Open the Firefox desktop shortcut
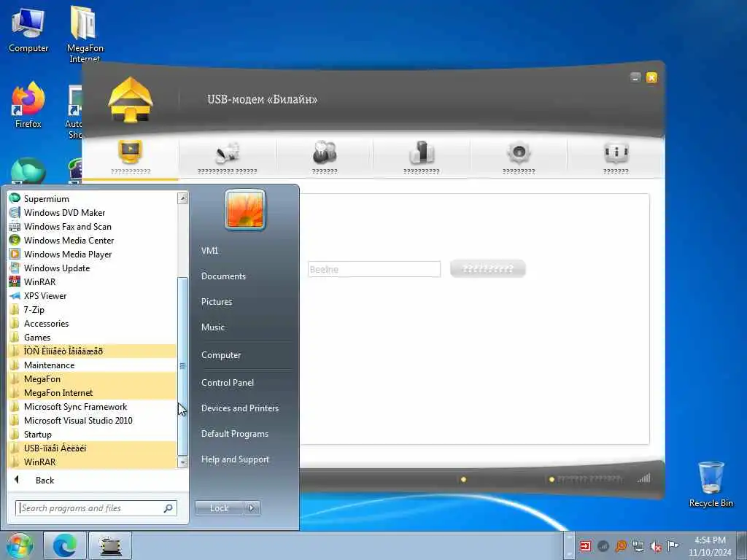 (28, 105)
